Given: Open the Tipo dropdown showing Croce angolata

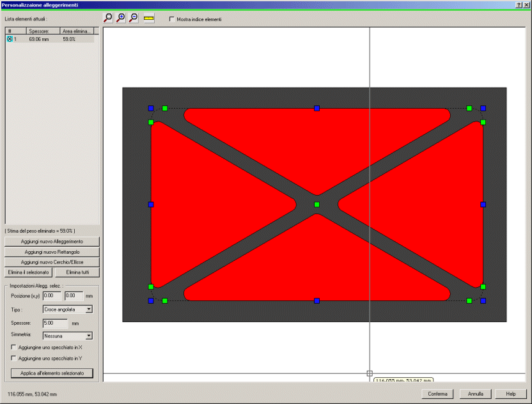Looking at the screenshot, I should click(68, 309).
